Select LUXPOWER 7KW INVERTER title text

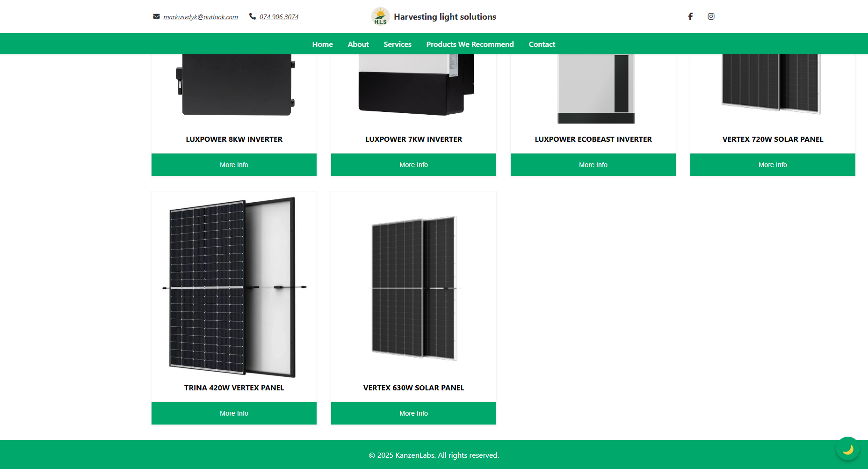[413, 139]
